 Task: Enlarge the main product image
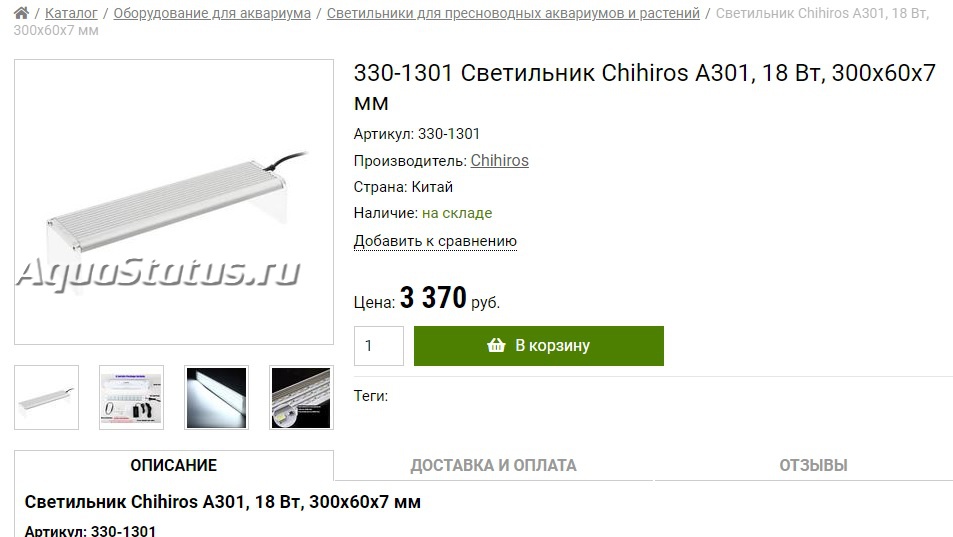coord(174,202)
